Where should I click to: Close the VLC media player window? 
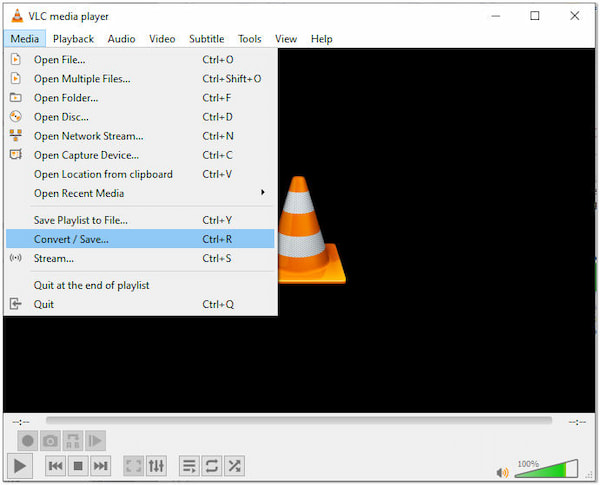tap(574, 16)
